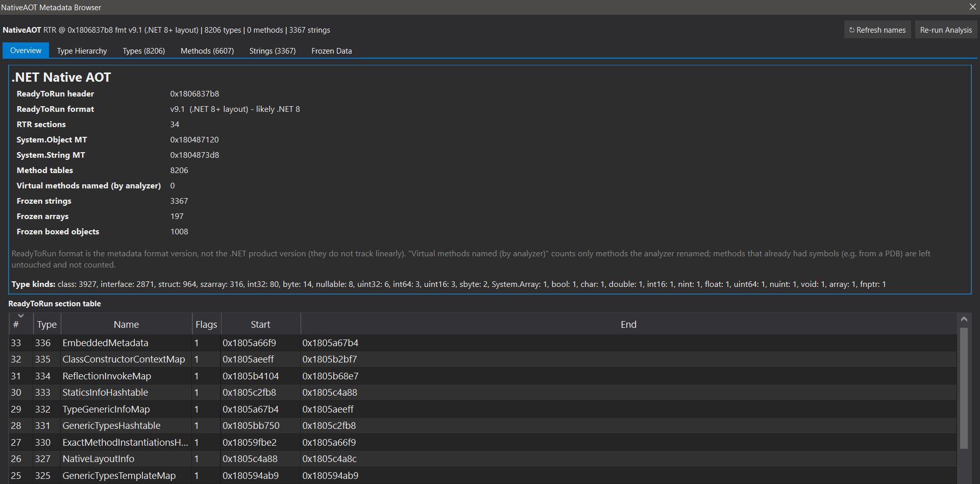
Task: Click the Frozen strings label
Action: pos(44,201)
